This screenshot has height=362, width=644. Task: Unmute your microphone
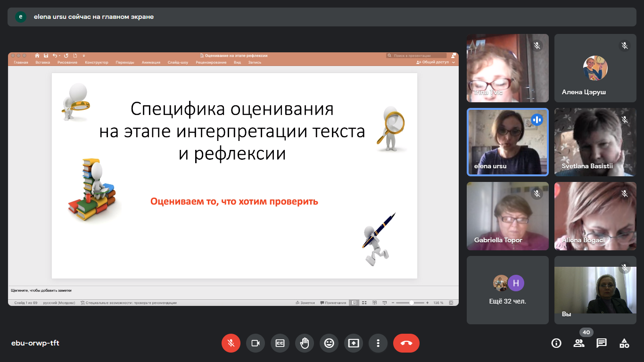231,343
